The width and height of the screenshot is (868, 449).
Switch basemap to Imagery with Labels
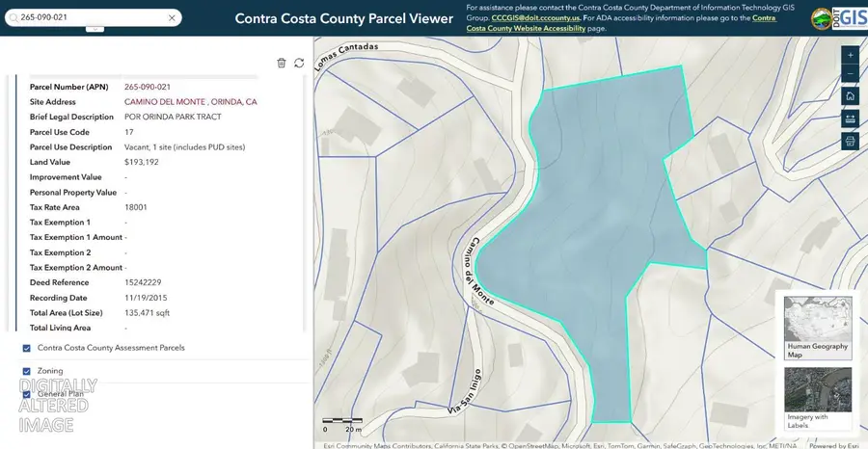click(x=818, y=398)
